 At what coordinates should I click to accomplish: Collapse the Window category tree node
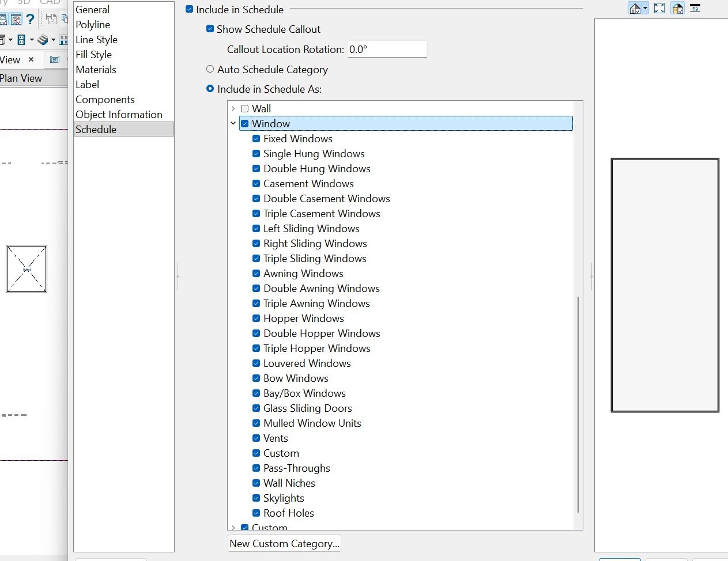(x=233, y=123)
